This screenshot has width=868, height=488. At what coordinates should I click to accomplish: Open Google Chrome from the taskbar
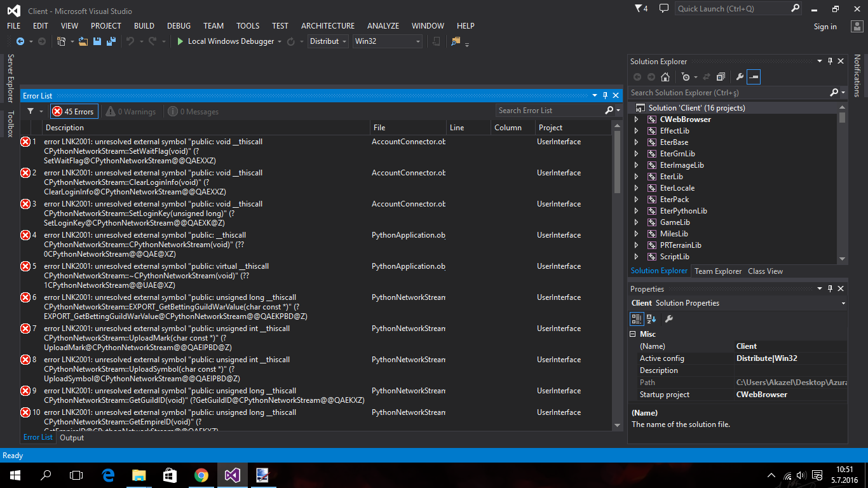(201, 475)
